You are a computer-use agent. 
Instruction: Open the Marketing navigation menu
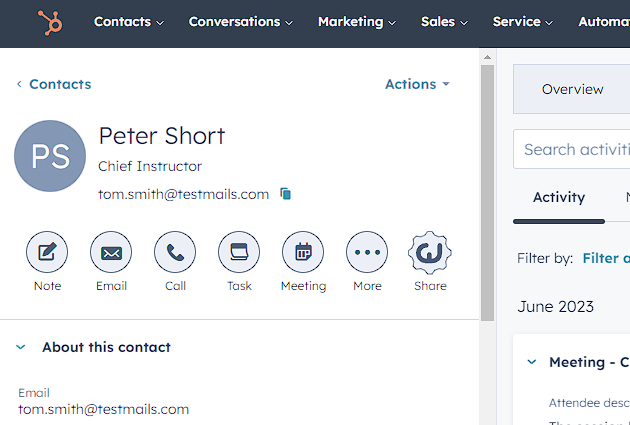point(356,22)
